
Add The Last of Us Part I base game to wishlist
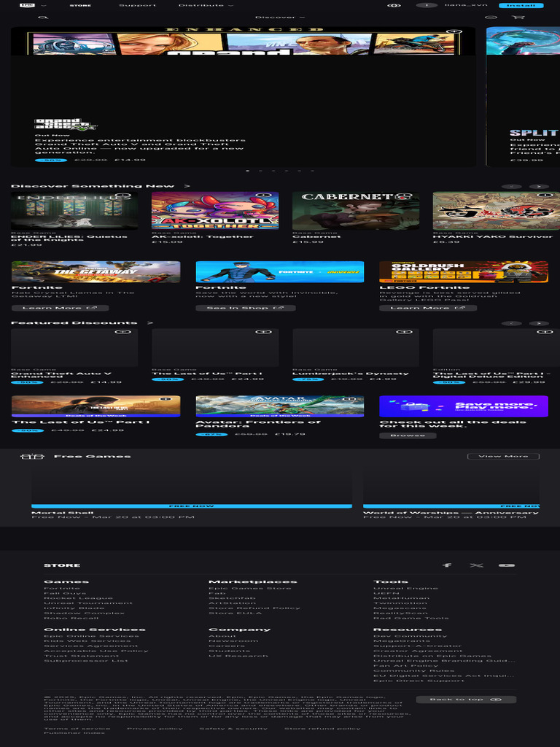pos(264,332)
